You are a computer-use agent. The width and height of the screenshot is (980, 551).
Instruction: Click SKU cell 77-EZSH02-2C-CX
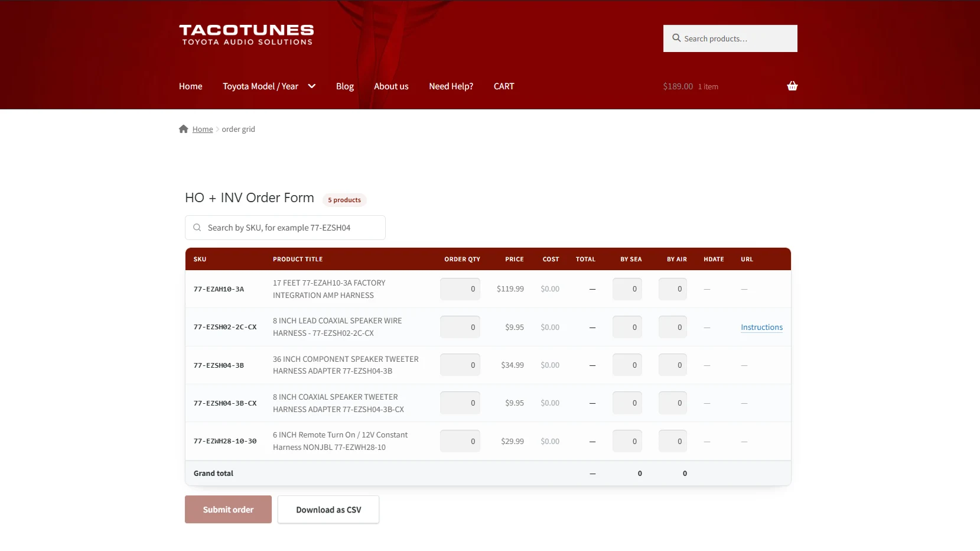(x=225, y=327)
